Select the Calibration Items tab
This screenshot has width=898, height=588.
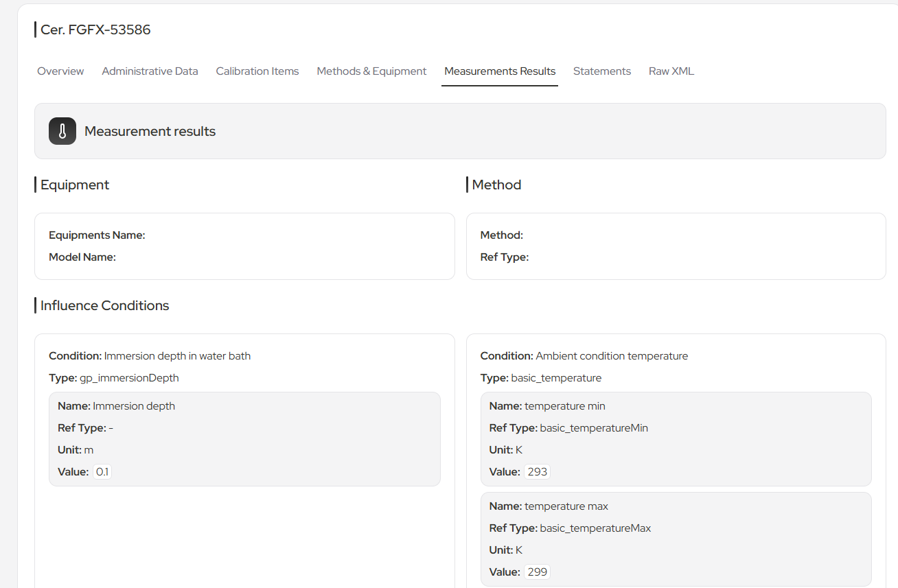pos(257,71)
